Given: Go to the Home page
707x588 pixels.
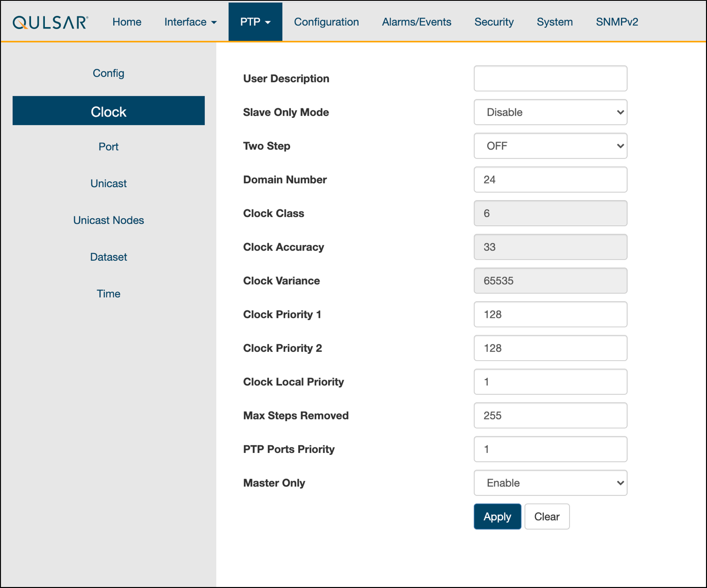Looking at the screenshot, I should [127, 22].
